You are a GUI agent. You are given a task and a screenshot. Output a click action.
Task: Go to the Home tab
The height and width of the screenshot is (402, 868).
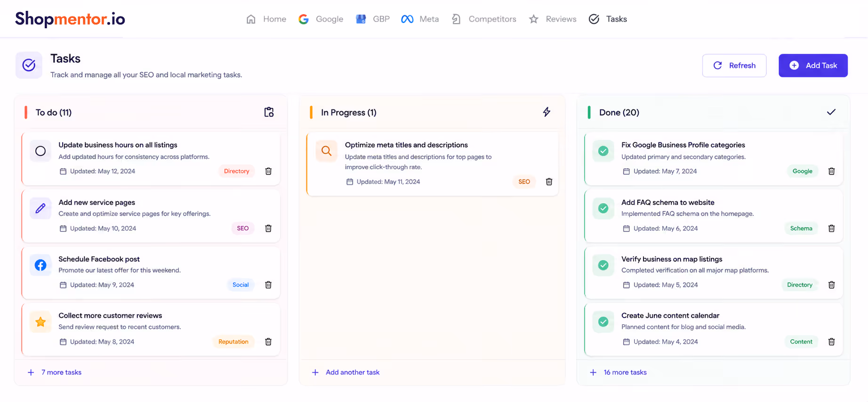click(266, 19)
